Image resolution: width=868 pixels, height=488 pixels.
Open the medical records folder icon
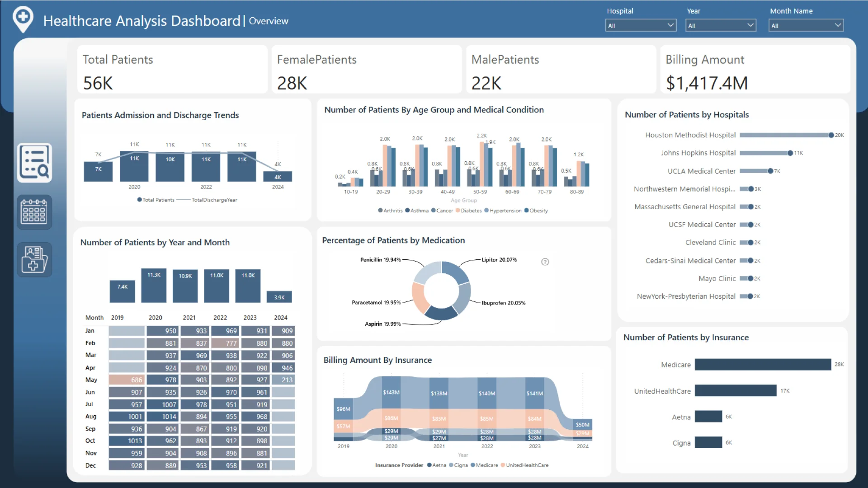(x=34, y=259)
